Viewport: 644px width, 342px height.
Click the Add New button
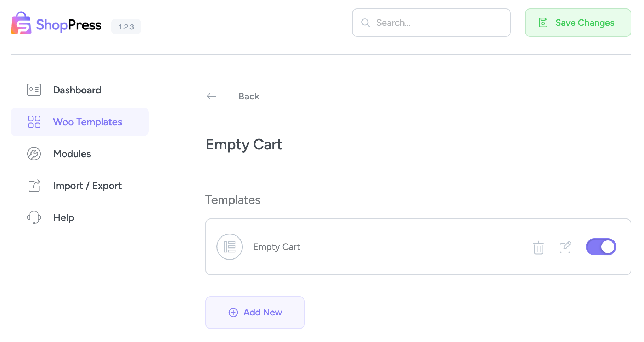pos(255,312)
